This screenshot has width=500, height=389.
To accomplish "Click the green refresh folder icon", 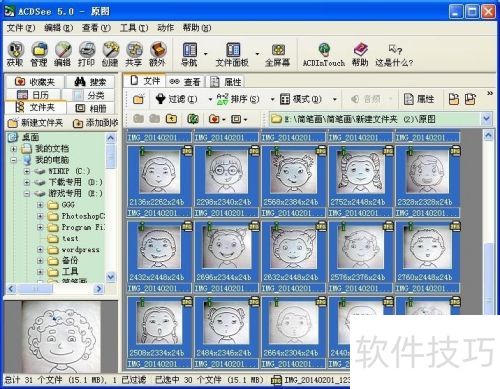I will click(193, 119).
